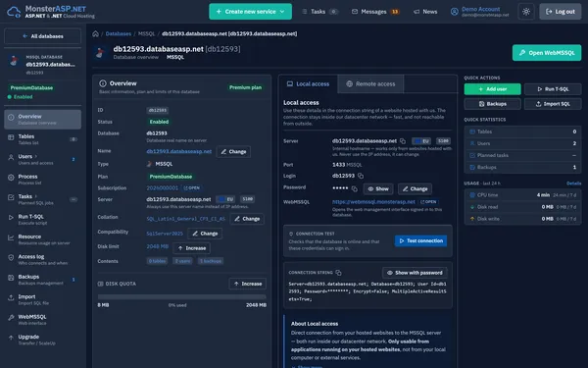
Task: Click the Run T-SQL quick action button
Action: click(x=553, y=89)
